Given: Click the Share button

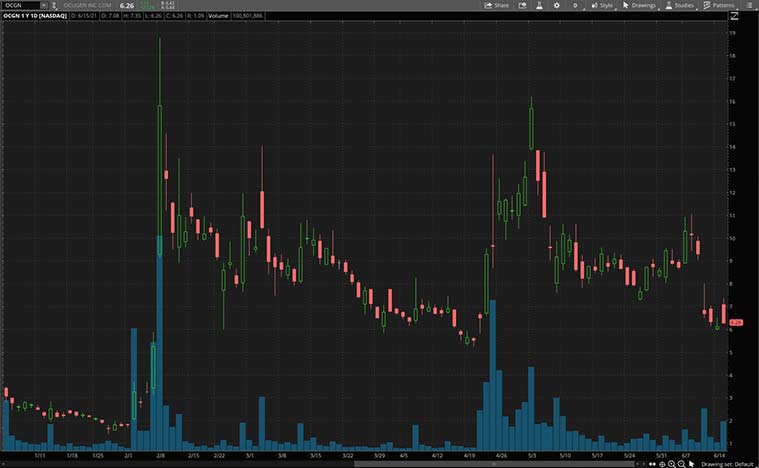Looking at the screenshot, I should [x=497, y=5].
